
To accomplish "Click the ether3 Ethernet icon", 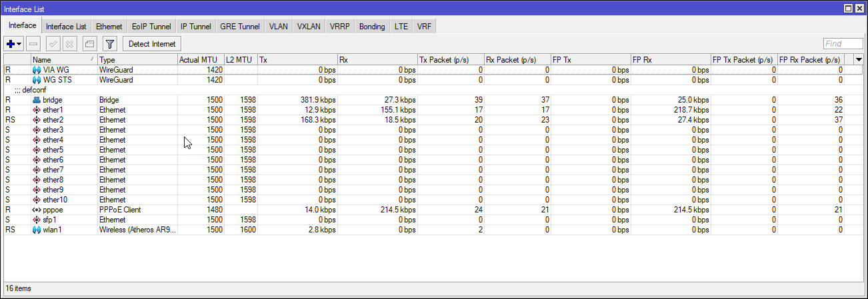I will (x=37, y=130).
